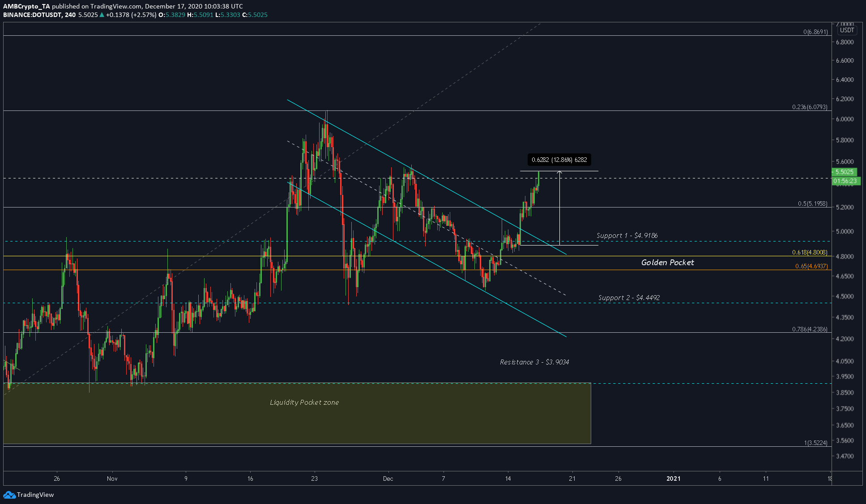This screenshot has height=504, width=866.
Task: Click the 3.4700 price axis label
Action: [x=845, y=456]
